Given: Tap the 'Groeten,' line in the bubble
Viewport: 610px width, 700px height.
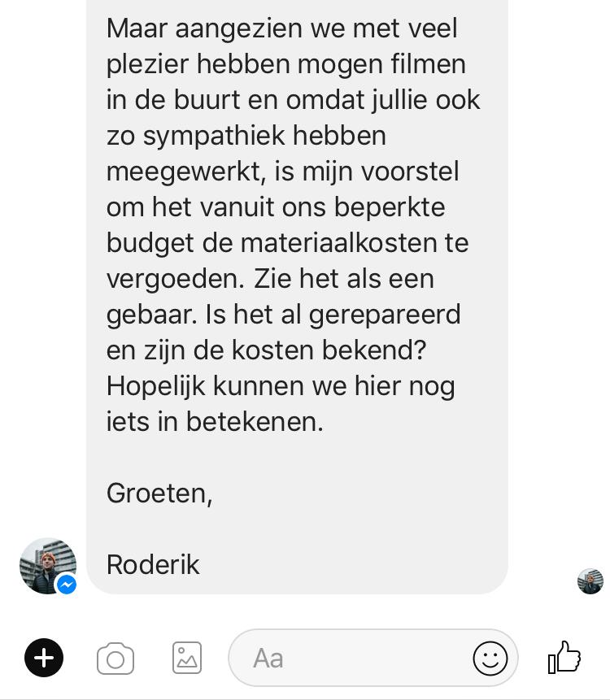Looking at the screenshot, I should pyautogui.click(x=159, y=493).
